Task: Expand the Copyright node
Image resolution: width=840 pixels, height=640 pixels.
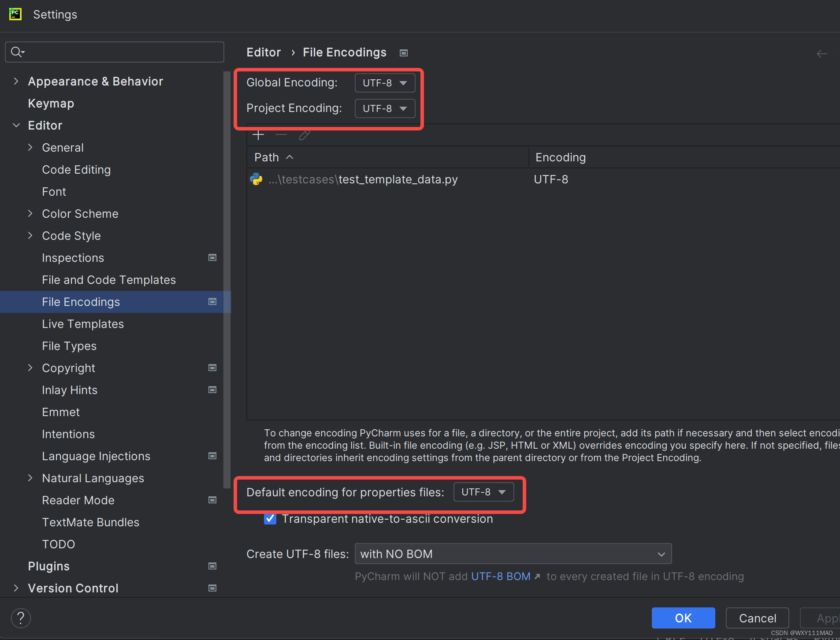Action: 30,368
